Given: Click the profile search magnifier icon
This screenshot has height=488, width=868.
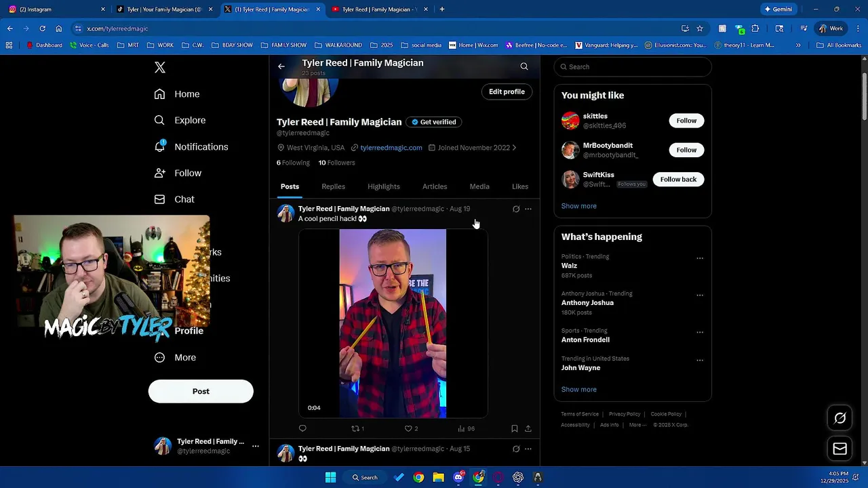Looking at the screenshot, I should pyautogui.click(x=524, y=66).
